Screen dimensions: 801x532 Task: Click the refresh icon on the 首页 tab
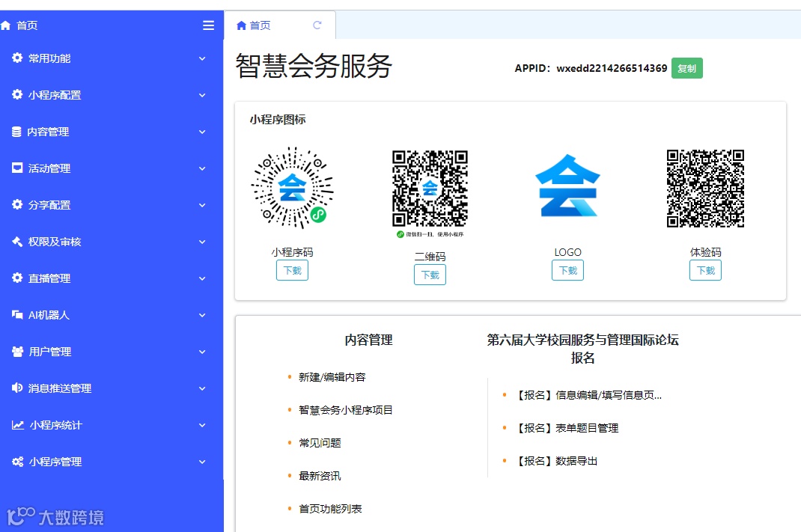317,25
